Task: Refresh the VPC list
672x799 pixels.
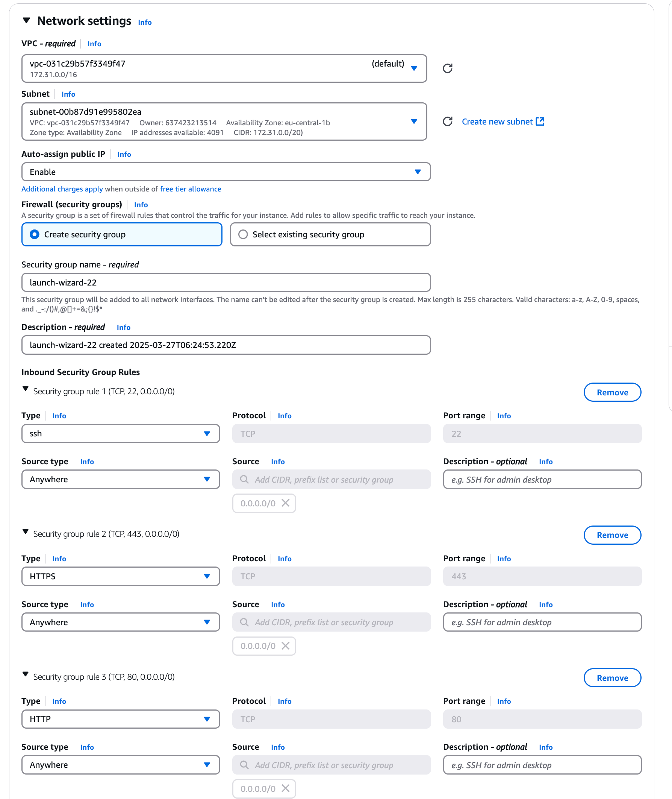Action: (448, 68)
